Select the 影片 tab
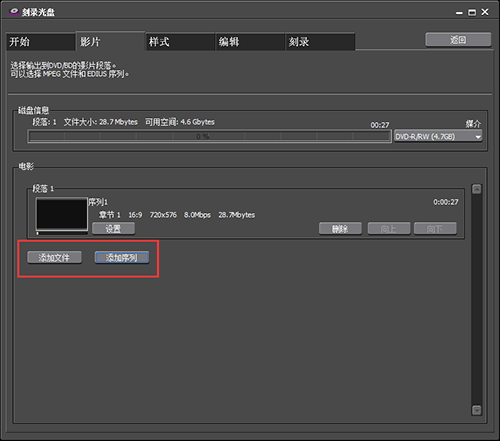 110,41
